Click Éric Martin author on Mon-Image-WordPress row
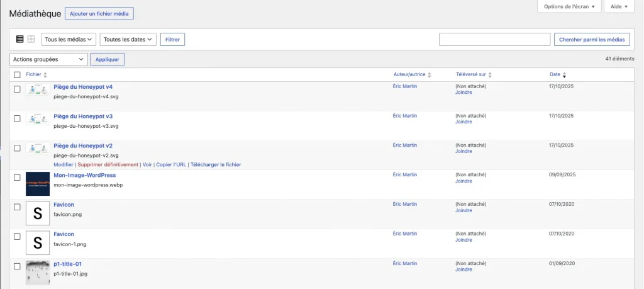644x289 pixels. (x=405, y=174)
